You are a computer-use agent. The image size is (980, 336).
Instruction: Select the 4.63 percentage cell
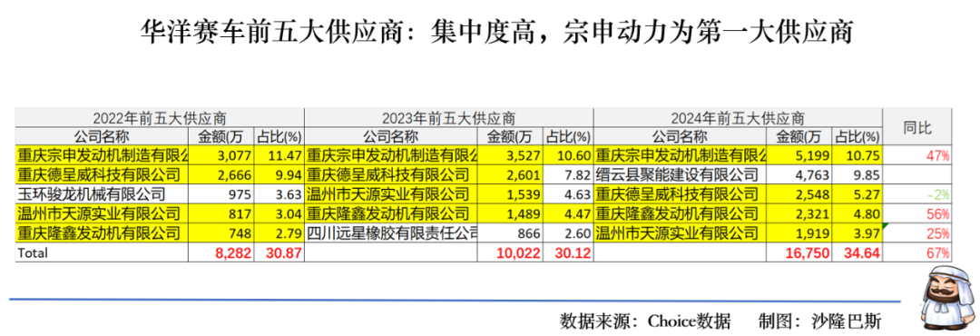(568, 194)
